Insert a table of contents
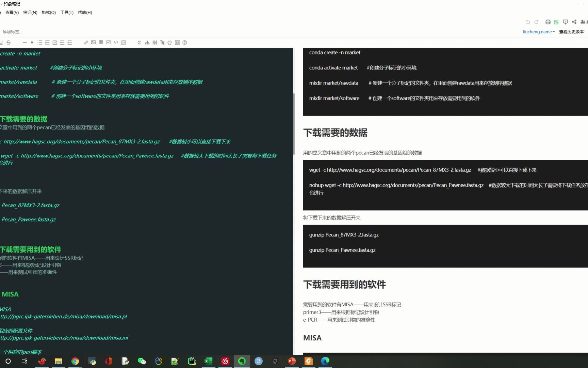The image size is (588, 368). (177, 43)
